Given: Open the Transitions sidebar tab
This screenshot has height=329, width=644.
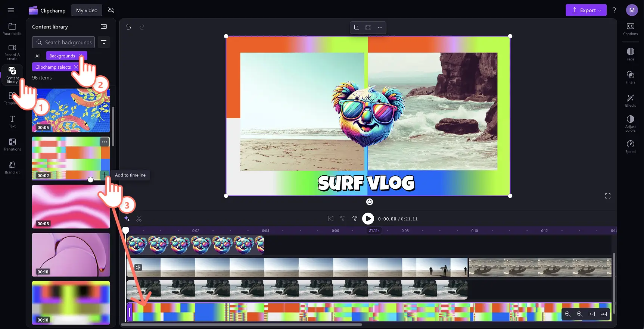Looking at the screenshot, I should pyautogui.click(x=12, y=144).
